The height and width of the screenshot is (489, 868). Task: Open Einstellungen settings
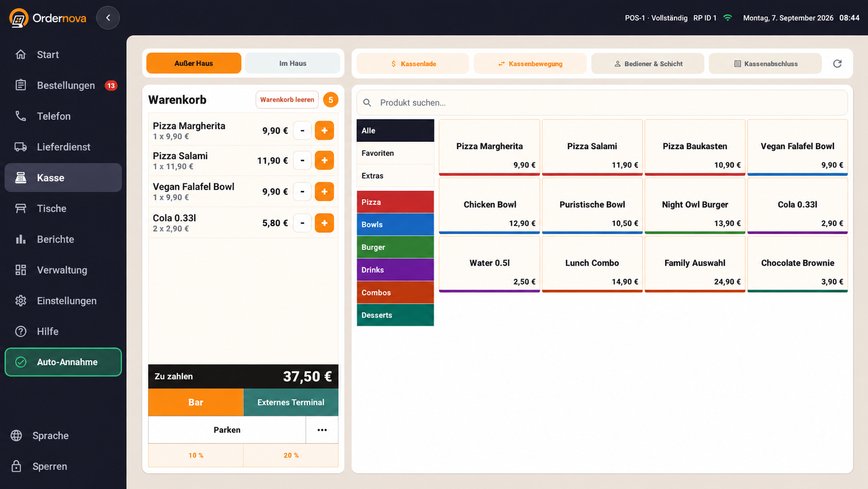click(63, 300)
